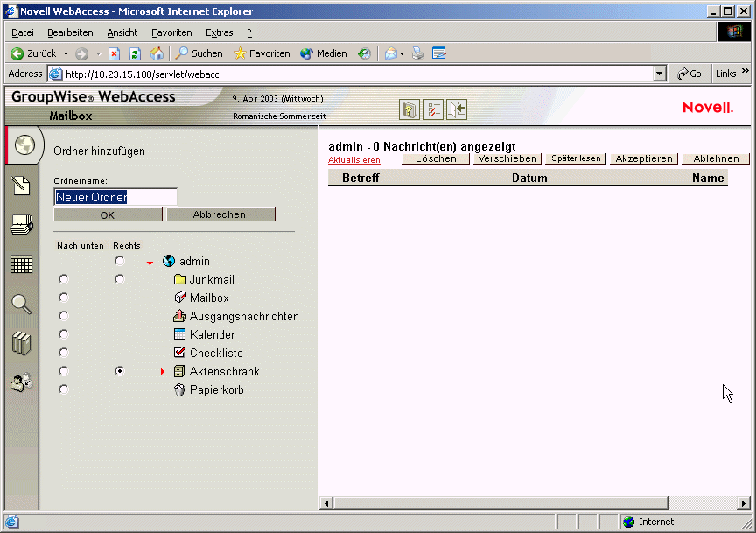Click the Abbrechen button

(220, 214)
